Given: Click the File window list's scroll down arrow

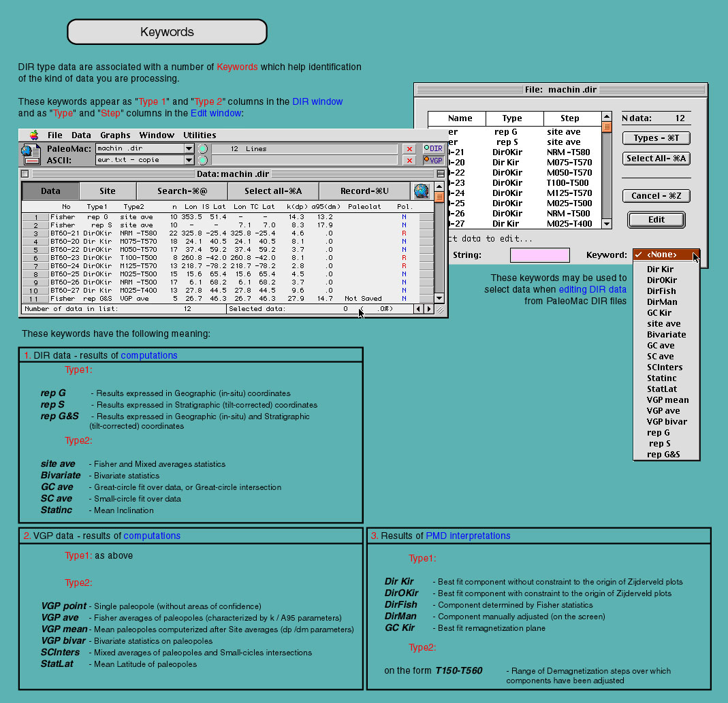Looking at the screenshot, I should click(x=606, y=224).
